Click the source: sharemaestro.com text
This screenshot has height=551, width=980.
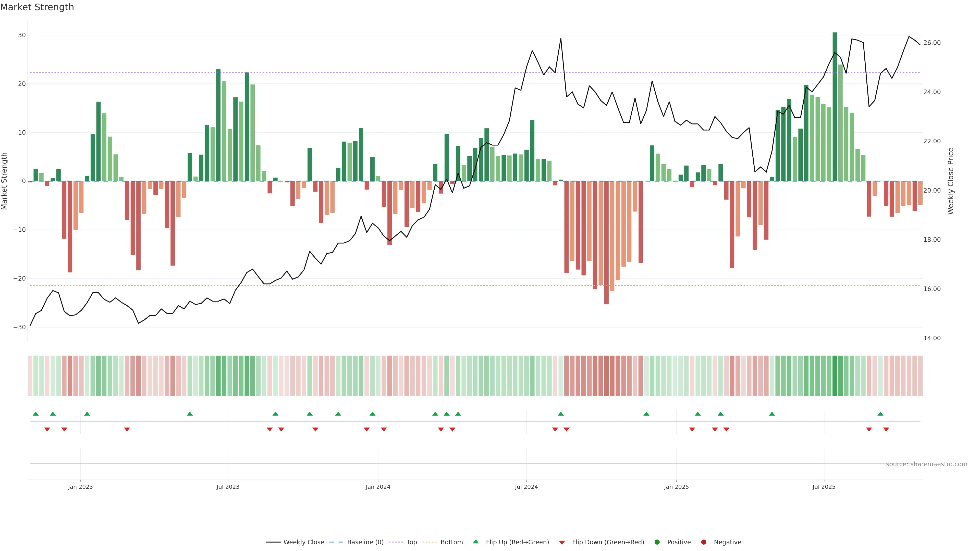click(926, 464)
